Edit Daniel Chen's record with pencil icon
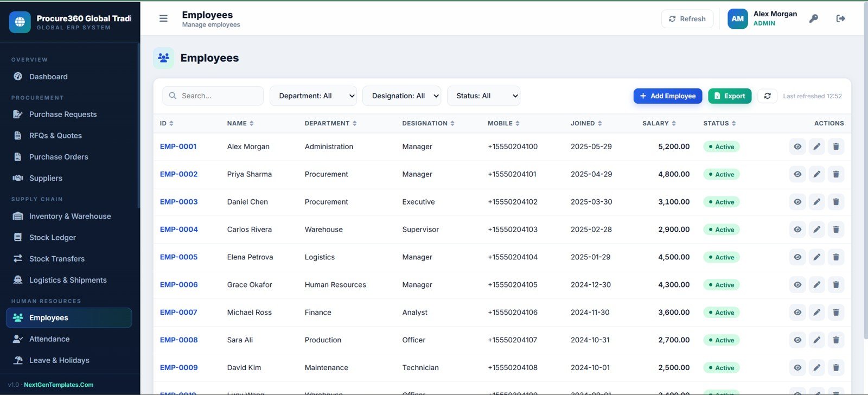 click(816, 202)
